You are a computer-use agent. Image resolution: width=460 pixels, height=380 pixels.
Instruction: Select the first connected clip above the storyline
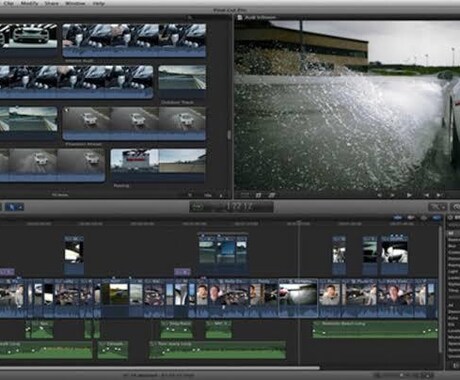click(74, 255)
